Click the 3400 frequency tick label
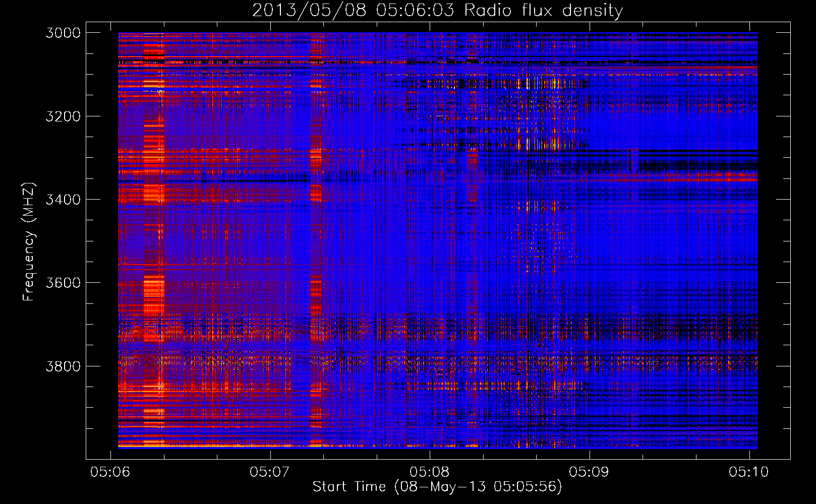This screenshot has width=816, height=504. pyautogui.click(x=63, y=200)
